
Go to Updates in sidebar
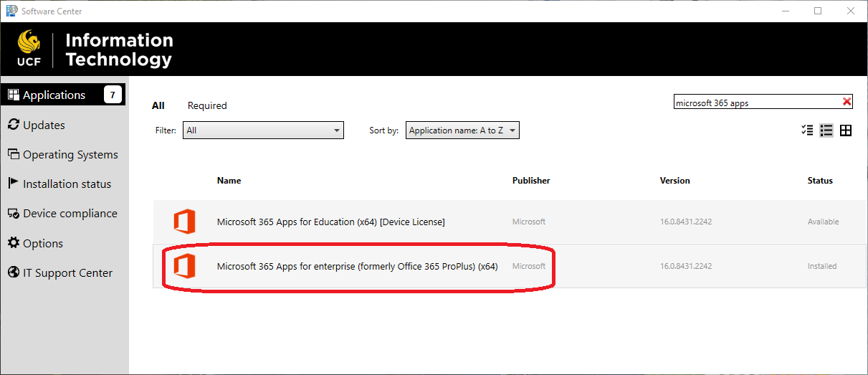tap(44, 125)
